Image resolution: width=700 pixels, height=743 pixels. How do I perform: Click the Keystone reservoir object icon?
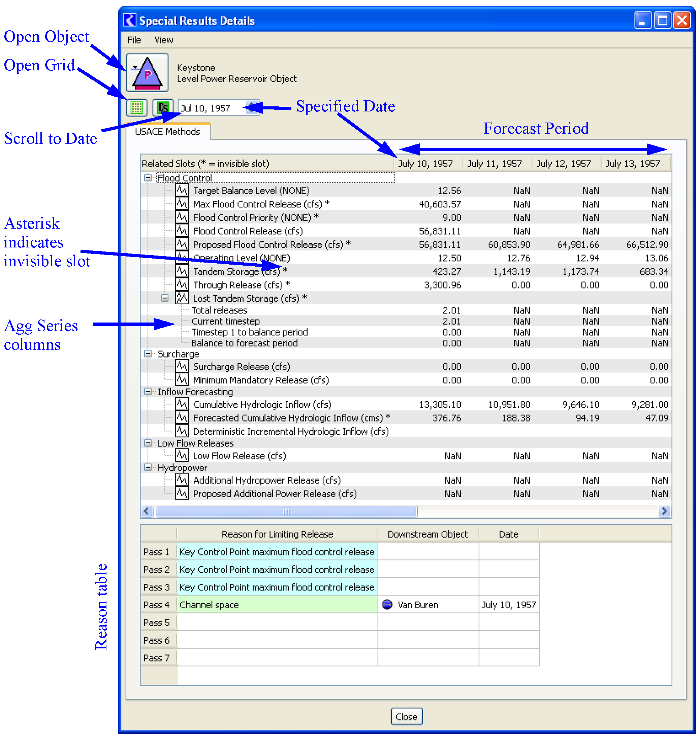[147, 72]
